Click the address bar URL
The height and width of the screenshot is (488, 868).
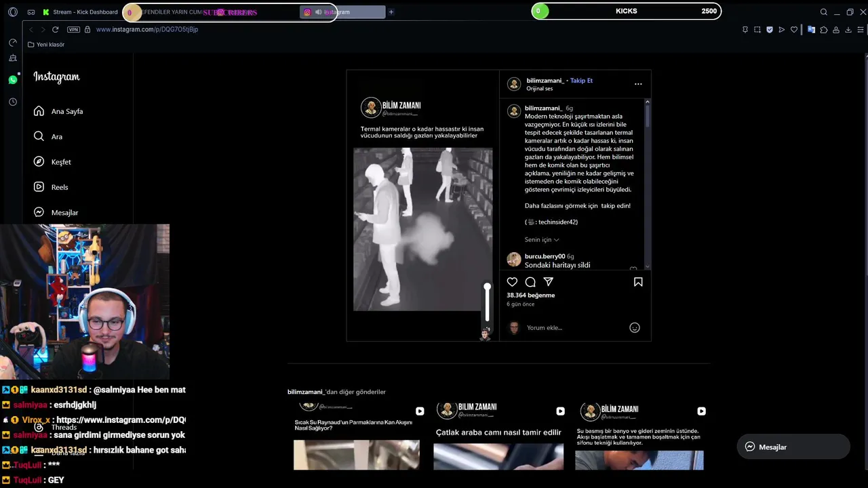(x=147, y=30)
